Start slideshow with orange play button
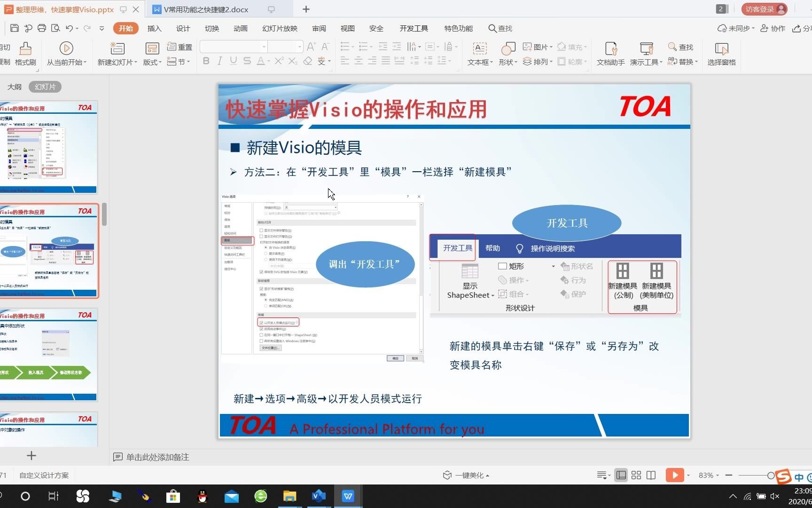Viewport: 812px width, 508px height. click(674, 475)
